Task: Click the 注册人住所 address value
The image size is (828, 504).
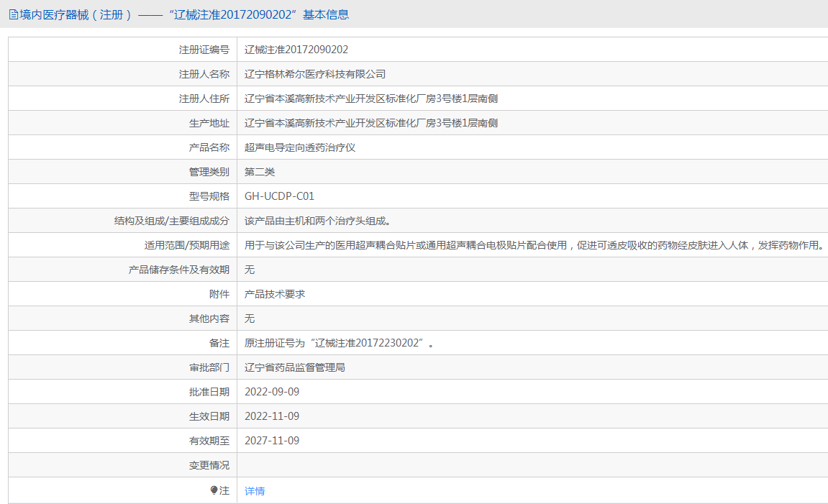Action: [x=371, y=98]
